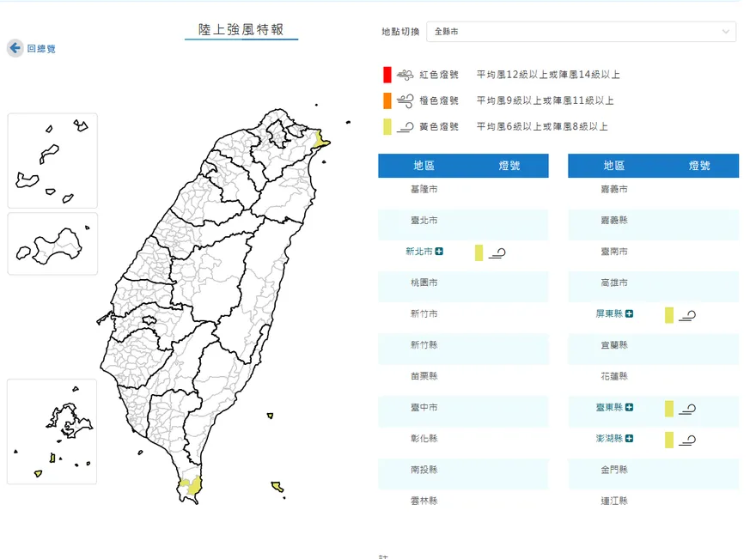Click the wind icon in the 臺東縣 row
Screen dimensions: 756x559
click(686, 409)
